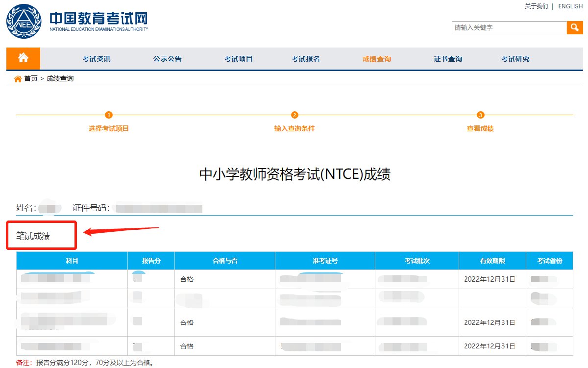This screenshot has height=368, width=588.
Task: Click the orange home icon in navbar
Action: click(x=23, y=58)
